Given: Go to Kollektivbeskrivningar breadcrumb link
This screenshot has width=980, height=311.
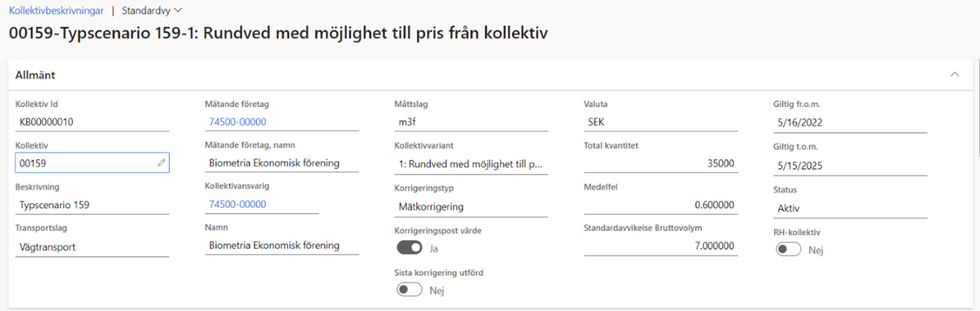Looking at the screenshot, I should [56, 10].
